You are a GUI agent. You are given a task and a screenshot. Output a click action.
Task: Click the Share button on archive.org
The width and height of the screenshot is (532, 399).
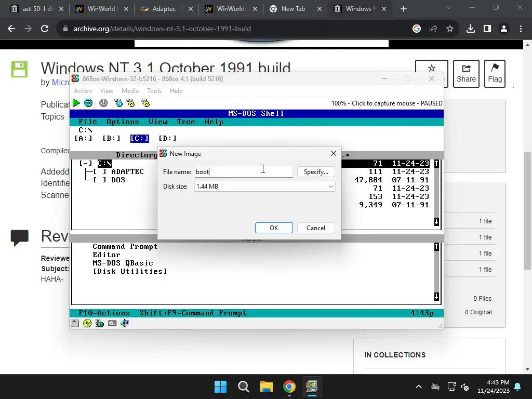[466, 74]
